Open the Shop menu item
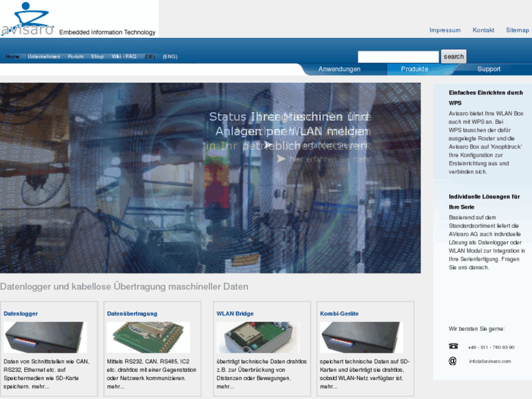This screenshot has width=532, height=399. (x=97, y=56)
